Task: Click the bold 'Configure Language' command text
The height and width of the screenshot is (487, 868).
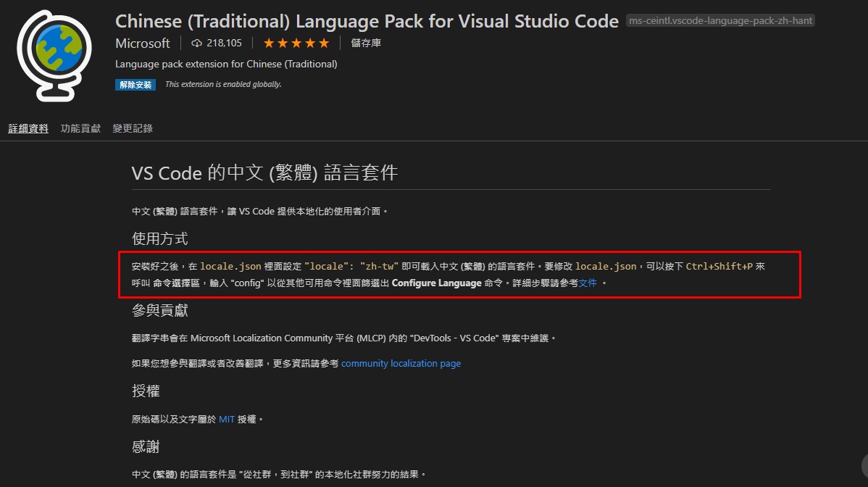Action: pyautogui.click(x=437, y=283)
